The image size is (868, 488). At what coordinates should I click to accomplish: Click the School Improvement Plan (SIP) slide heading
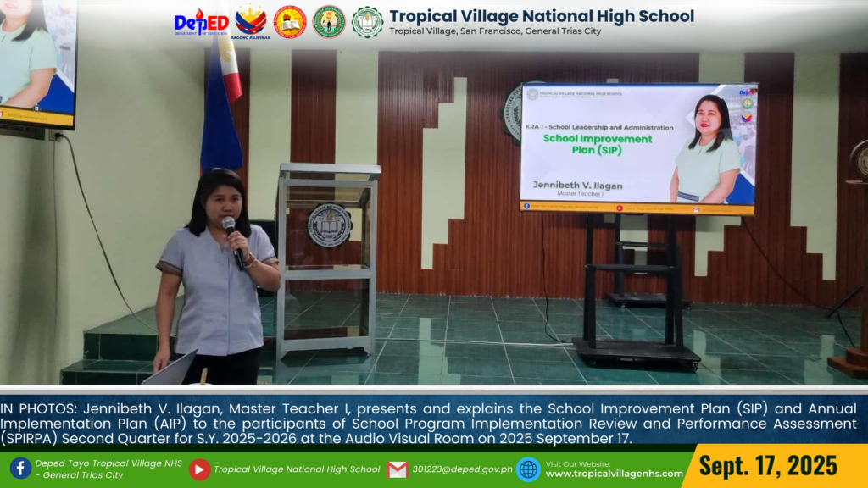point(598,144)
